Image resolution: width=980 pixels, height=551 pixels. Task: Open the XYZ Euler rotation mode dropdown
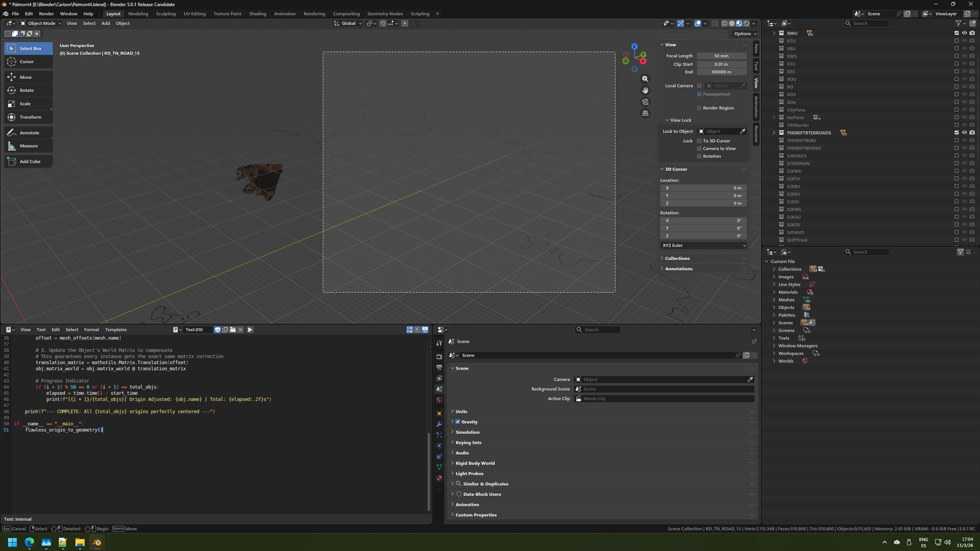[703, 245]
